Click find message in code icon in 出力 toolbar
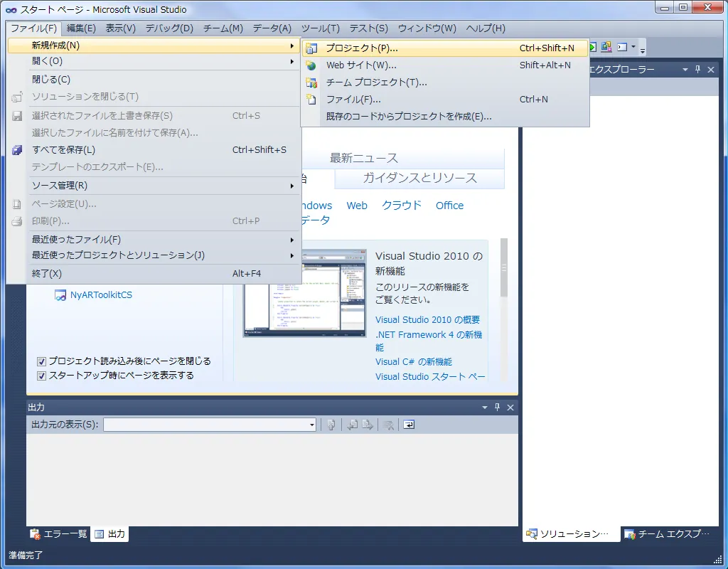Viewport: 728px width, 569px height. [x=331, y=425]
